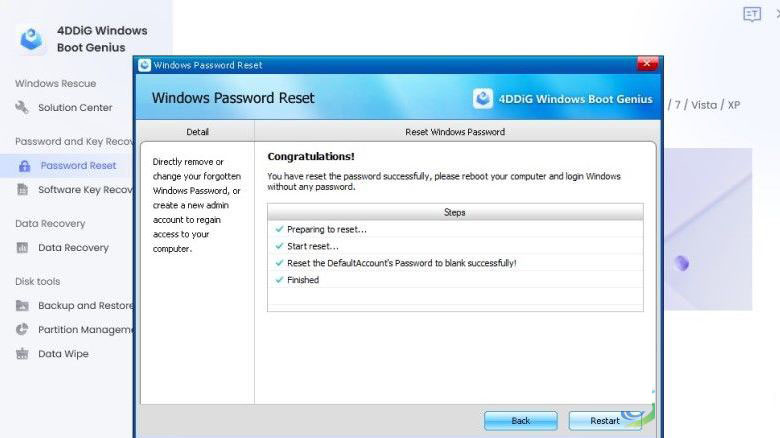Select the Password Reset lock icon
The image size is (780, 438).
(x=24, y=166)
